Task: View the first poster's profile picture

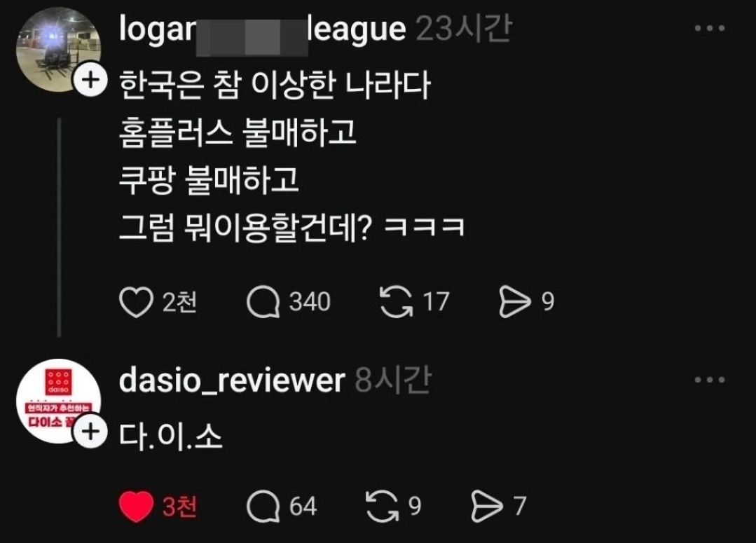Action: click(x=58, y=49)
